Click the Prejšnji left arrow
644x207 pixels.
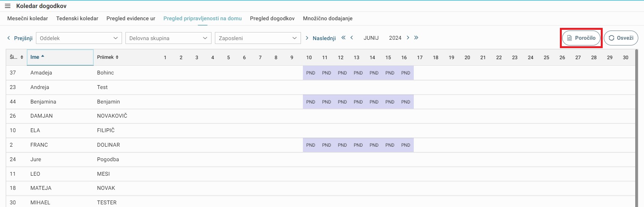coord(9,38)
